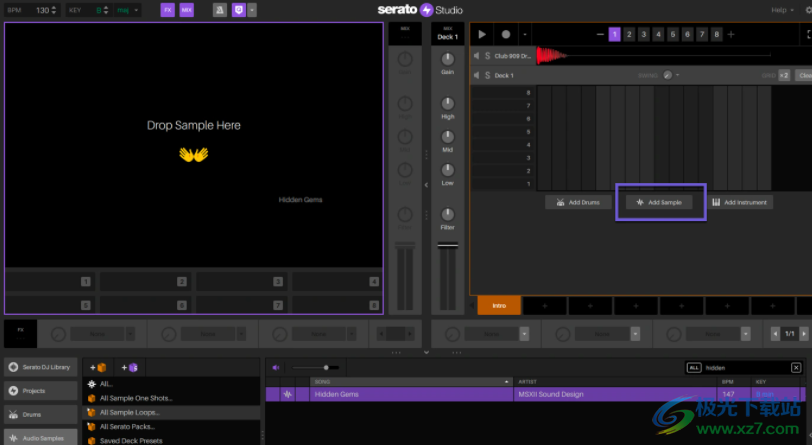
Task: Open the Audio Samples library section
Action: (41, 438)
